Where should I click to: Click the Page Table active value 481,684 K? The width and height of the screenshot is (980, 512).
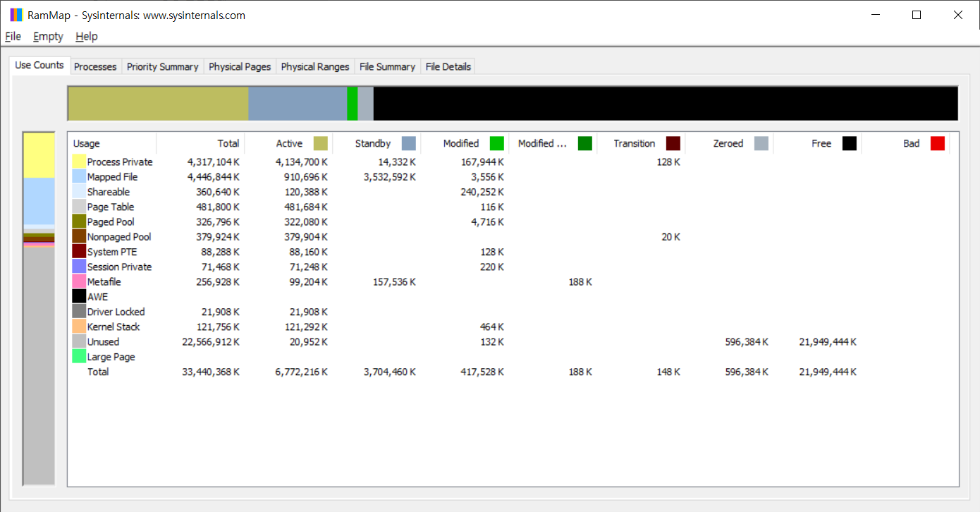[305, 207]
